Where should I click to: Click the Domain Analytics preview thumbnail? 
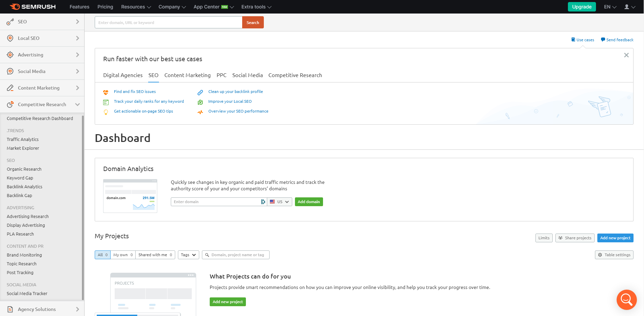[x=130, y=196]
